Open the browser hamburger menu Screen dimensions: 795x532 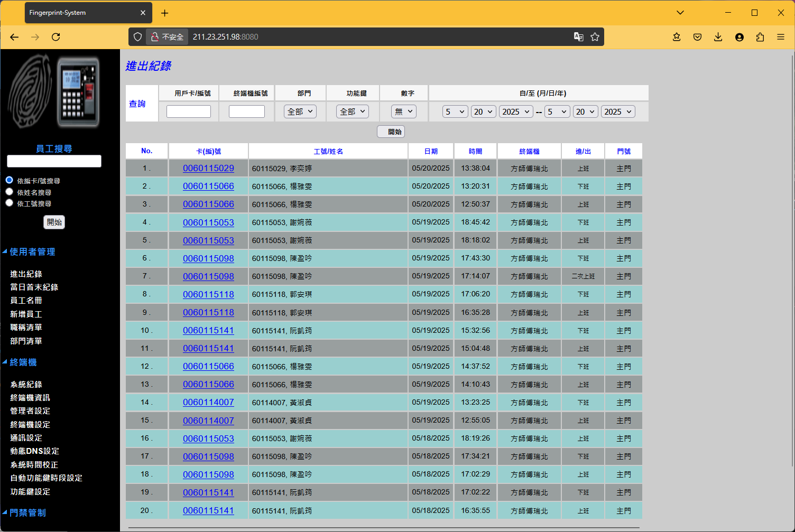pyautogui.click(x=781, y=37)
